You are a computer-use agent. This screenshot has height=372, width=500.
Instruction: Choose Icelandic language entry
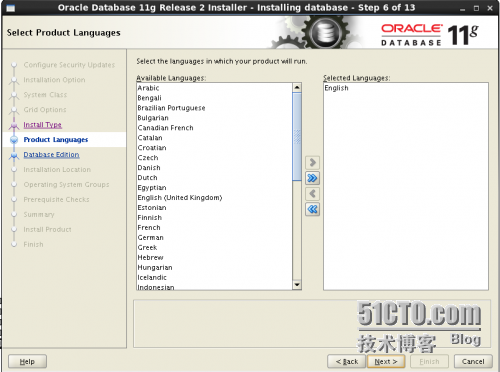coord(214,278)
